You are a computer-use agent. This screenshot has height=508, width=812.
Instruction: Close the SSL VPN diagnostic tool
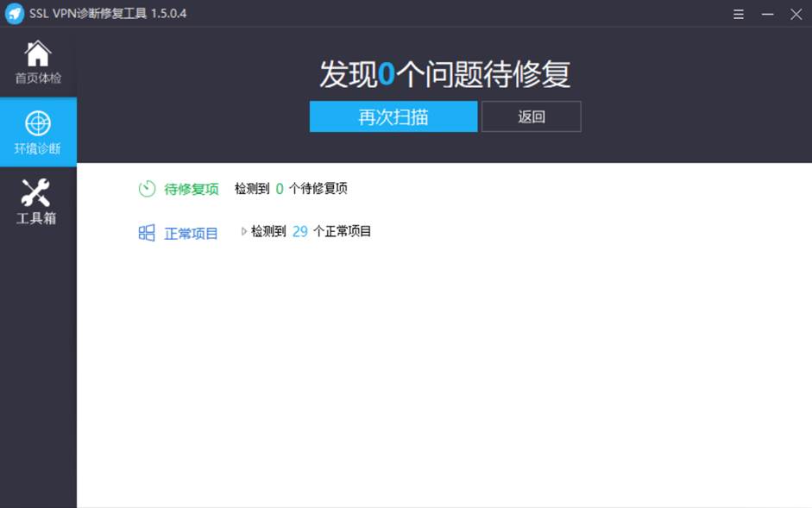point(796,14)
